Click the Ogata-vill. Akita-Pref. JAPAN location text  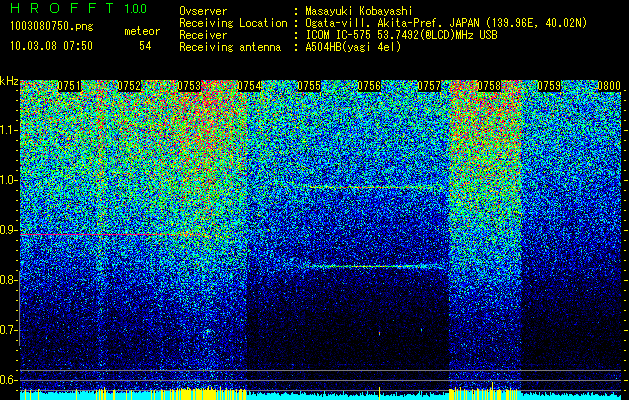point(446,23)
